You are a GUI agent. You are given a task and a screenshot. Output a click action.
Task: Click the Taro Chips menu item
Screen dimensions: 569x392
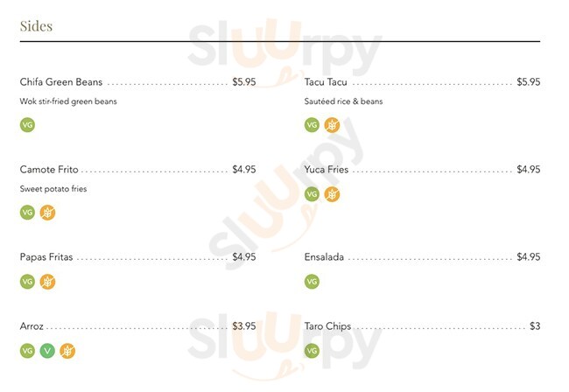(327, 326)
